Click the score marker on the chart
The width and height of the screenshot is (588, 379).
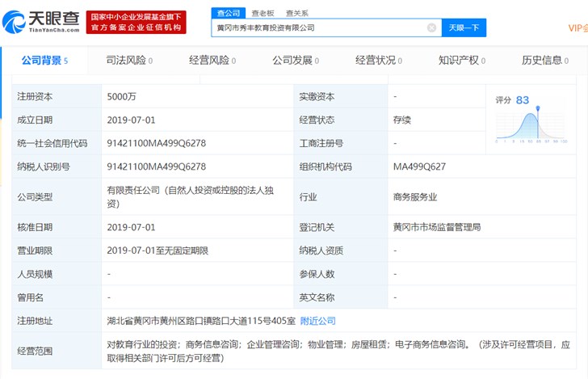click(538, 108)
